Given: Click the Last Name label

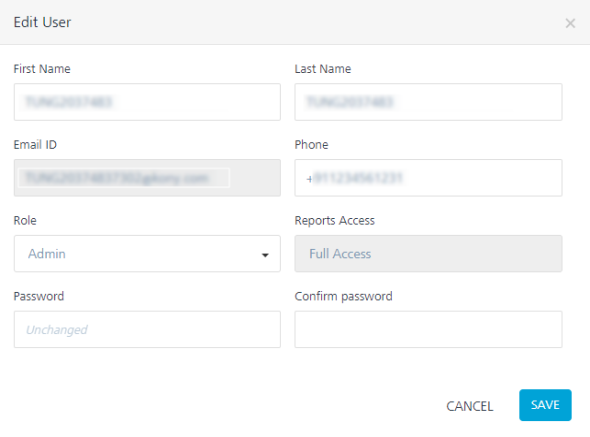Looking at the screenshot, I should (x=323, y=69).
